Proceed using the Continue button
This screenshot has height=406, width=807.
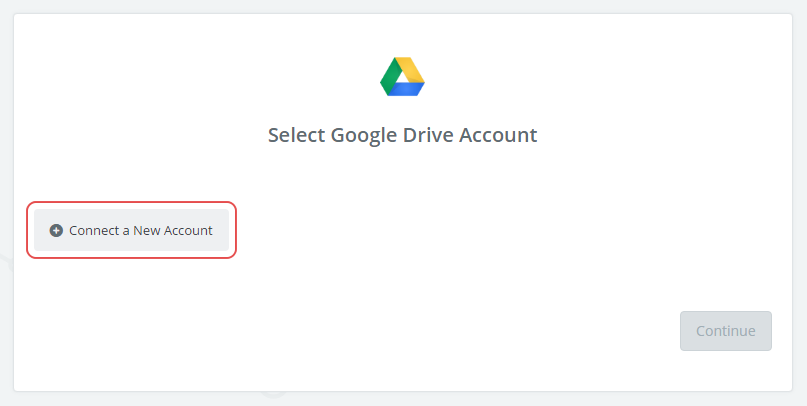725,331
